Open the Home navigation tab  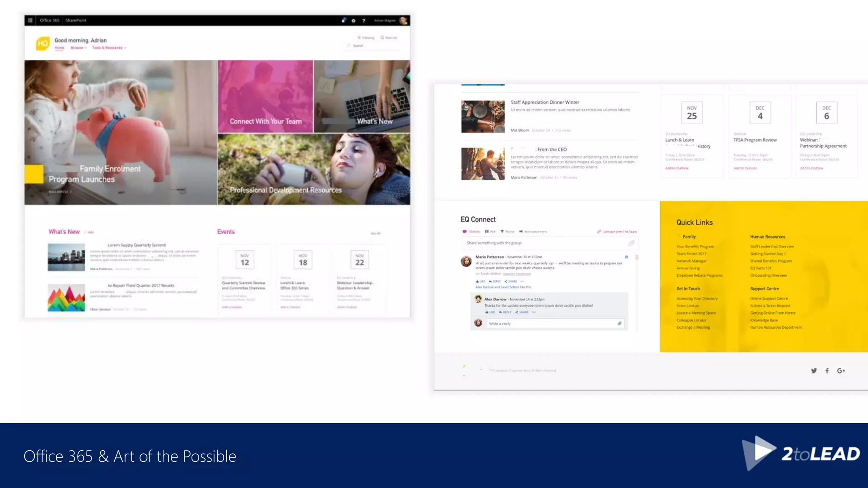pos(59,48)
